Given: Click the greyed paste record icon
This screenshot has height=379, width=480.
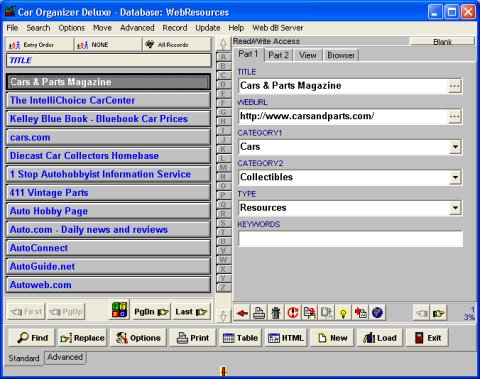Looking at the screenshot, I should click(326, 313).
